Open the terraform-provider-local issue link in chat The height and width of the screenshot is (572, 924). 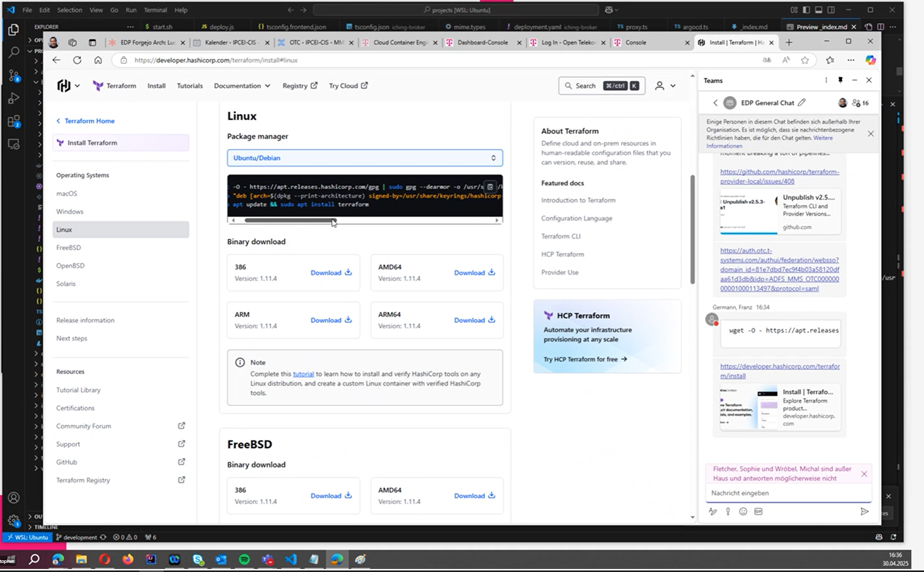(x=780, y=176)
